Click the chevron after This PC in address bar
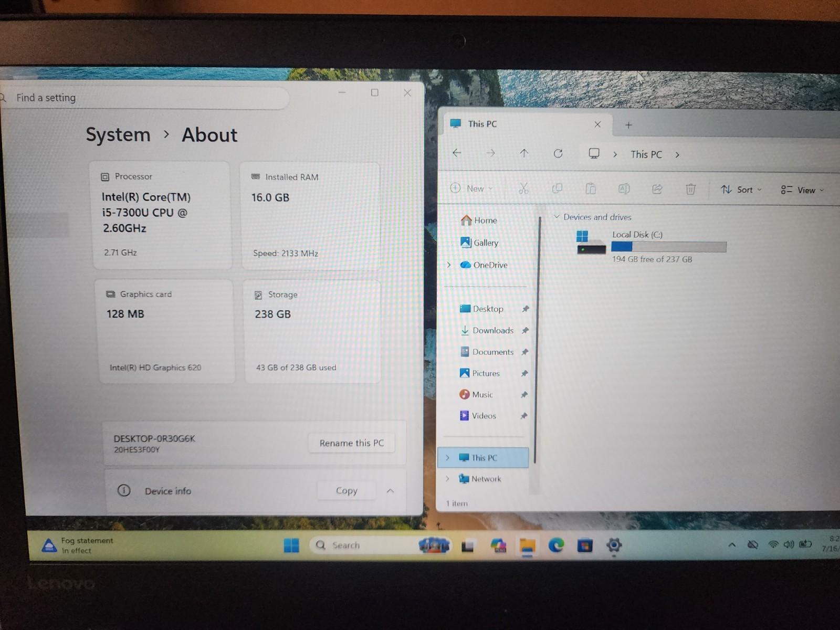This screenshot has width=840, height=630. (677, 154)
